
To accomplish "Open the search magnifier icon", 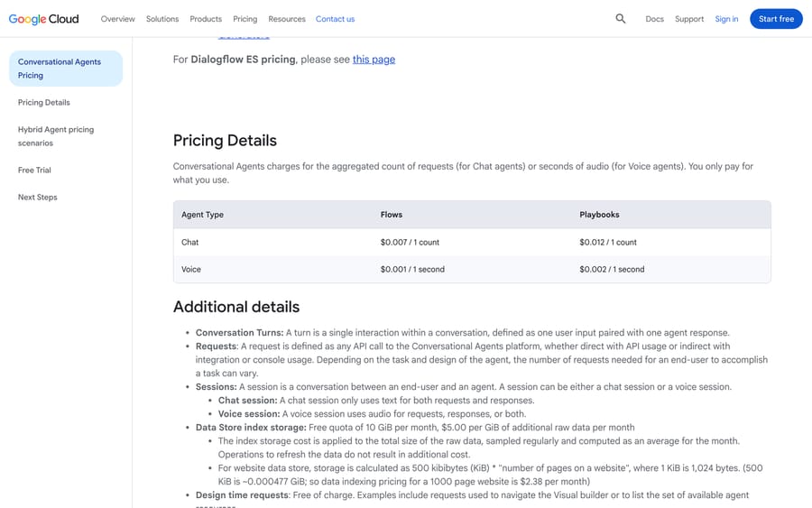I will click(621, 19).
